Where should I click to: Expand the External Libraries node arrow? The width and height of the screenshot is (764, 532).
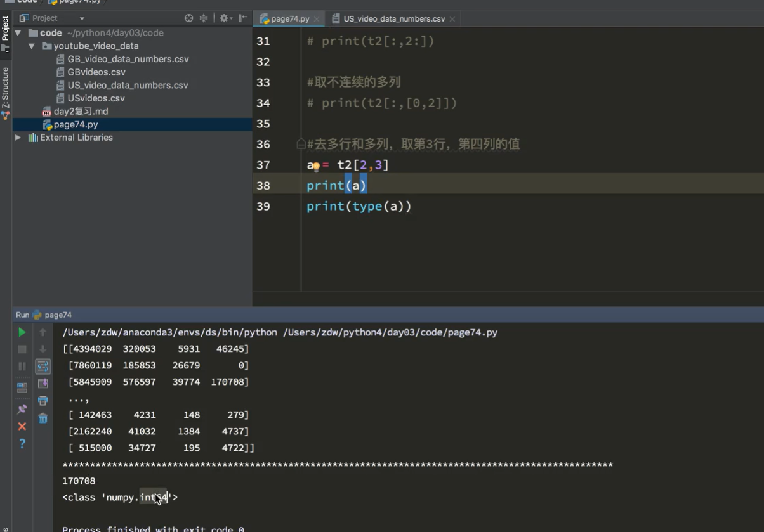click(18, 138)
